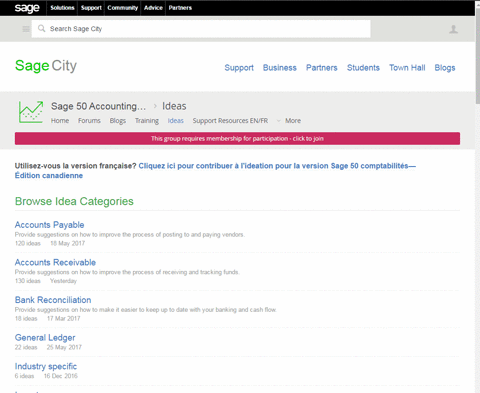Click the pink membership join banner
Viewport: 480px width, 393px height.
pos(237,139)
